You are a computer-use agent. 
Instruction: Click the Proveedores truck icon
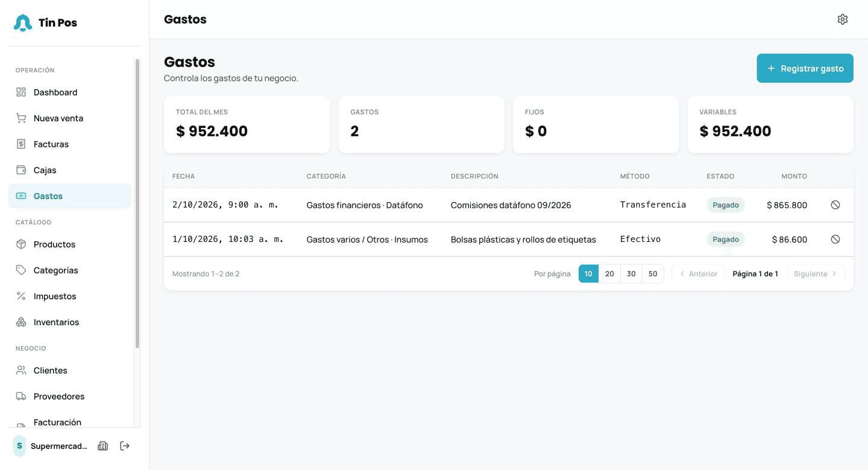pos(21,396)
